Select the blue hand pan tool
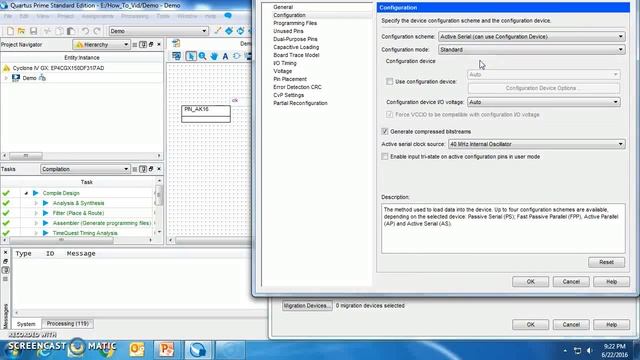Viewport: 640px width, 360px height. coord(214,56)
